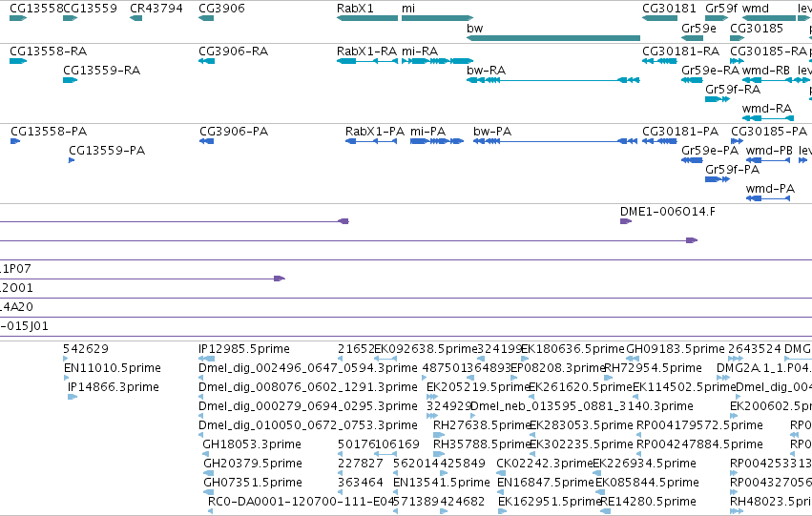Click the bw-RA transcript label

(x=486, y=71)
